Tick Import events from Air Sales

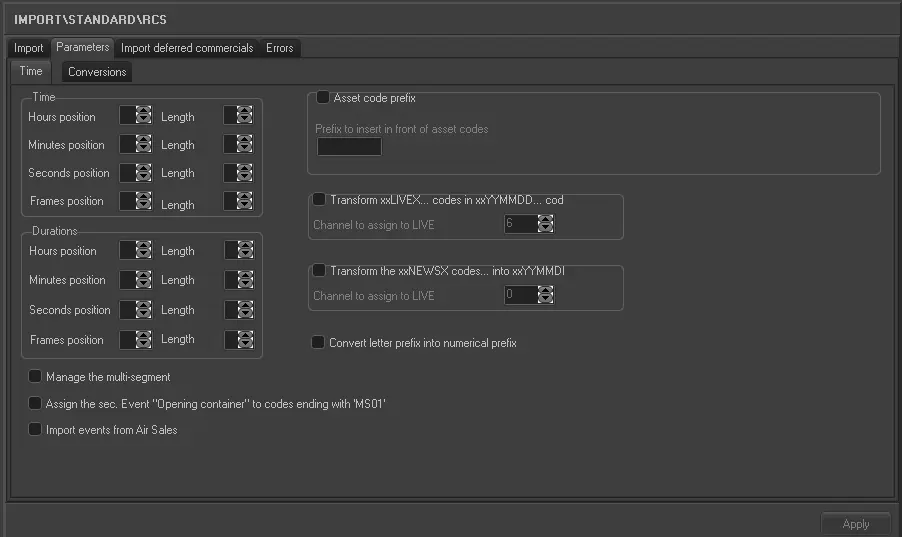36,430
